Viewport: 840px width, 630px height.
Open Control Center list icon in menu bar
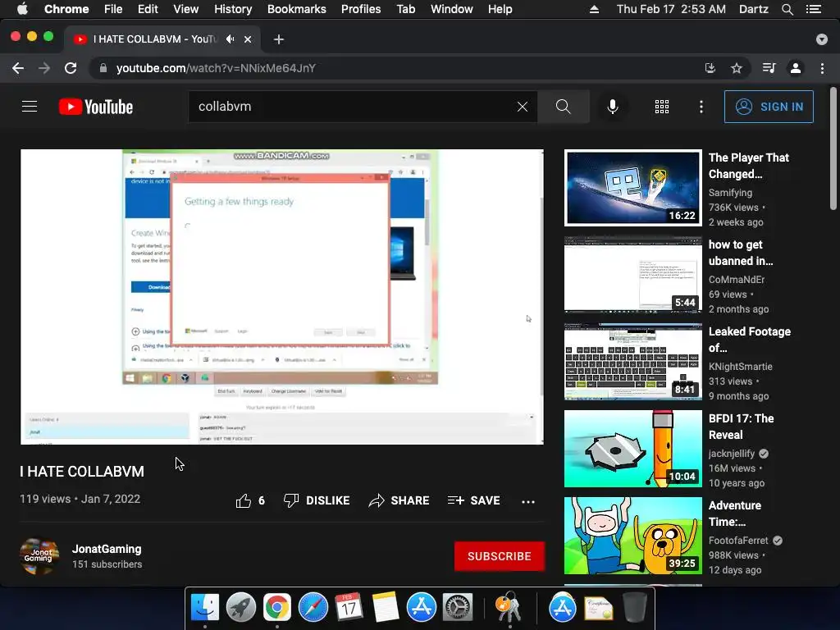tap(814, 9)
